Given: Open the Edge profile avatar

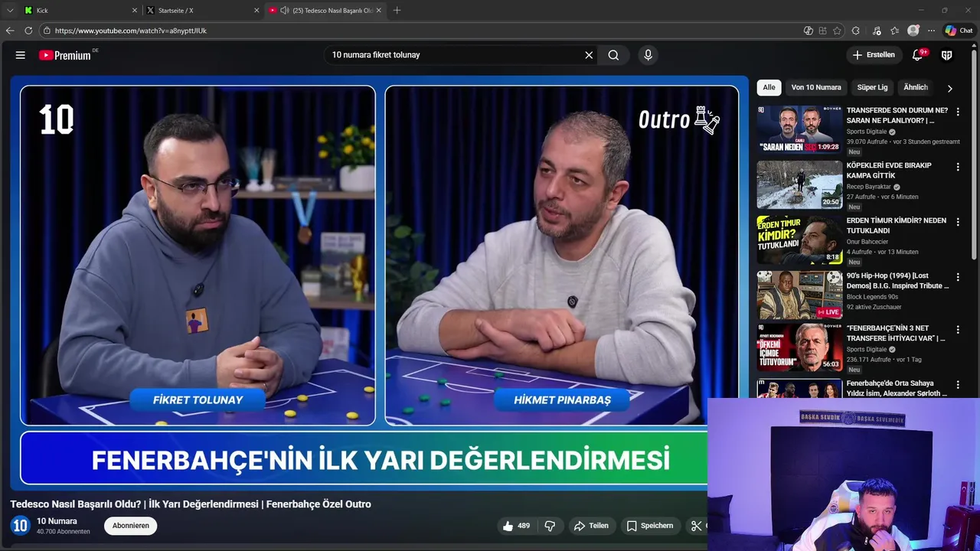Looking at the screenshot, I should click(x=913, y=31).
